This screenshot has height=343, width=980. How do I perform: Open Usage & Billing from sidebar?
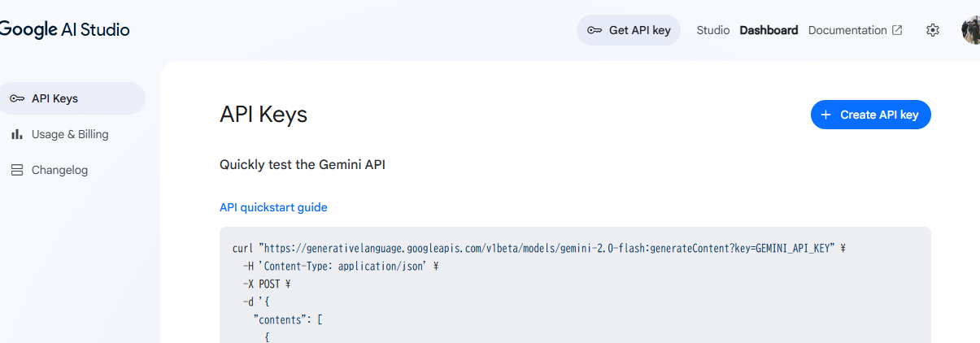pyautogui.click(x=70, y=134)
